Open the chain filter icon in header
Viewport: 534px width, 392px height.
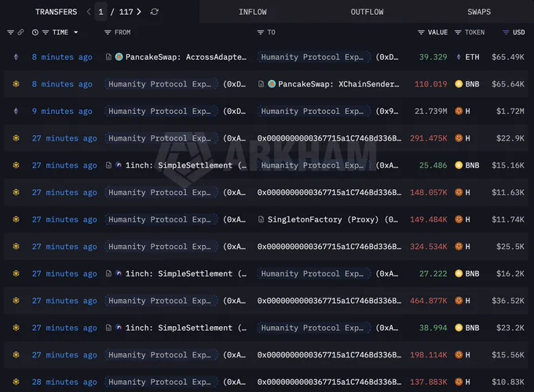[x=10, y=32]
